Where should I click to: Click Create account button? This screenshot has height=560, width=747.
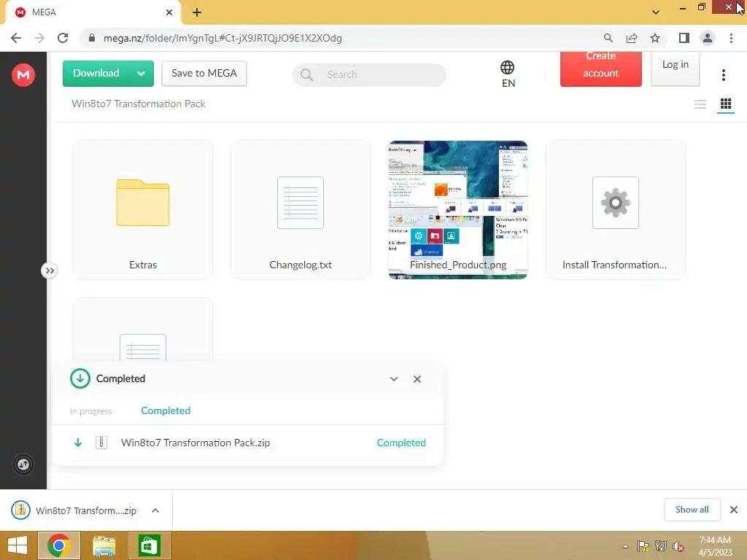coord(601,69)
